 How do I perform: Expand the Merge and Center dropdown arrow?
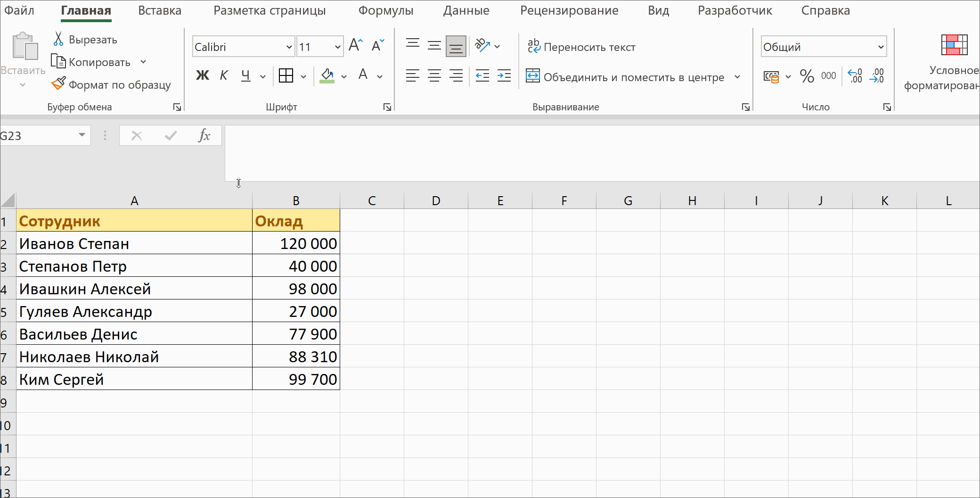coord(737,77)
